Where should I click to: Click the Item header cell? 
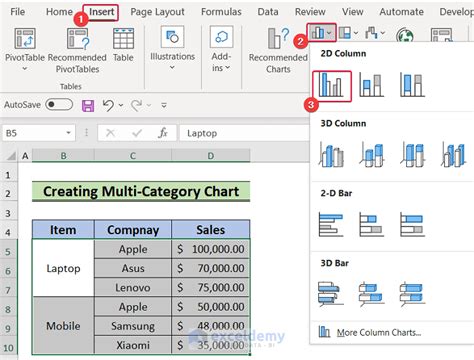coord(63,229)
